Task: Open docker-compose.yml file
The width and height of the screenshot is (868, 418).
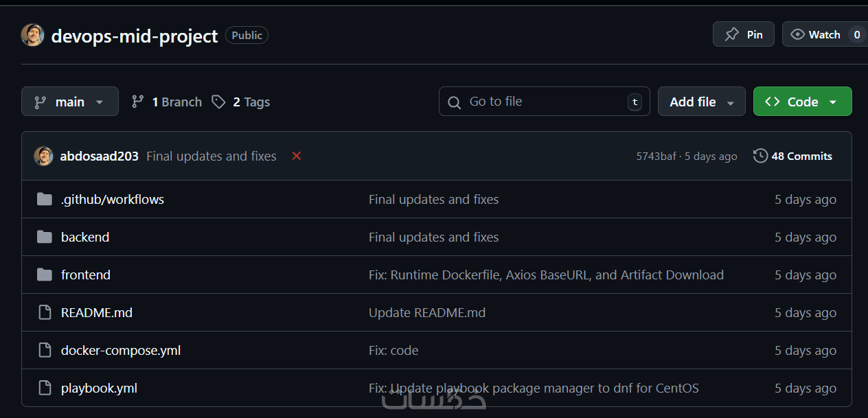Action: (x=121, y=350)
